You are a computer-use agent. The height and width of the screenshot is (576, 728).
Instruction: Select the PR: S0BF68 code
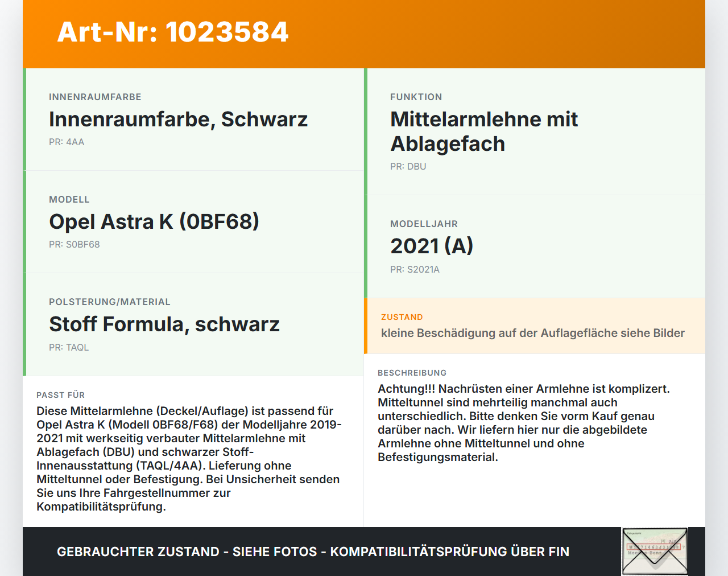point(75,244)
